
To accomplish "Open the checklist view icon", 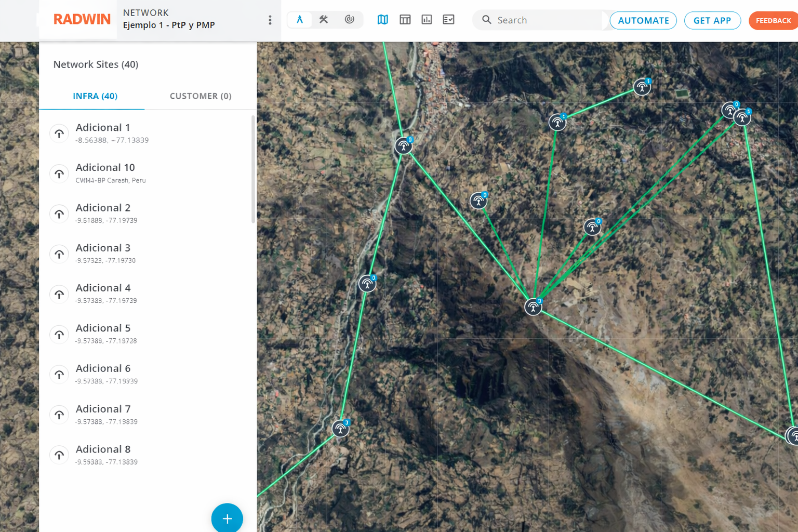I will (x=448, y=20).
